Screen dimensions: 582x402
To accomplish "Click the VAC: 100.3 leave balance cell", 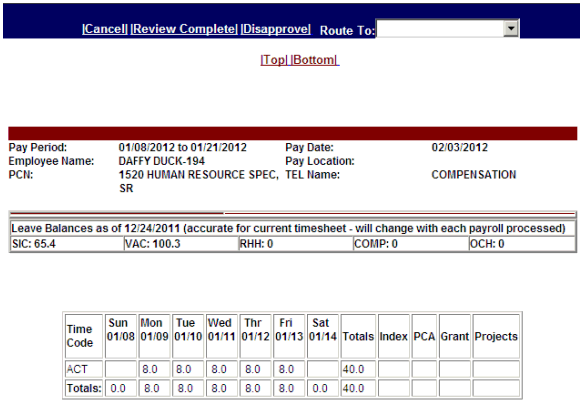I will [x=181, y=244].
